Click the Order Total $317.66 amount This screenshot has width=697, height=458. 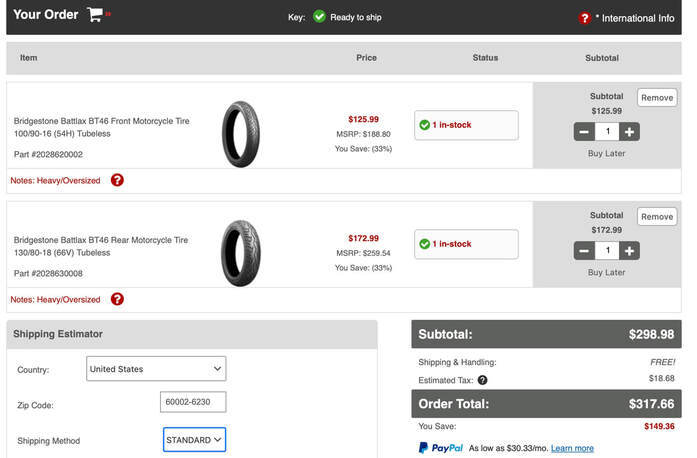pyautogui.click(x=651, y=404)
